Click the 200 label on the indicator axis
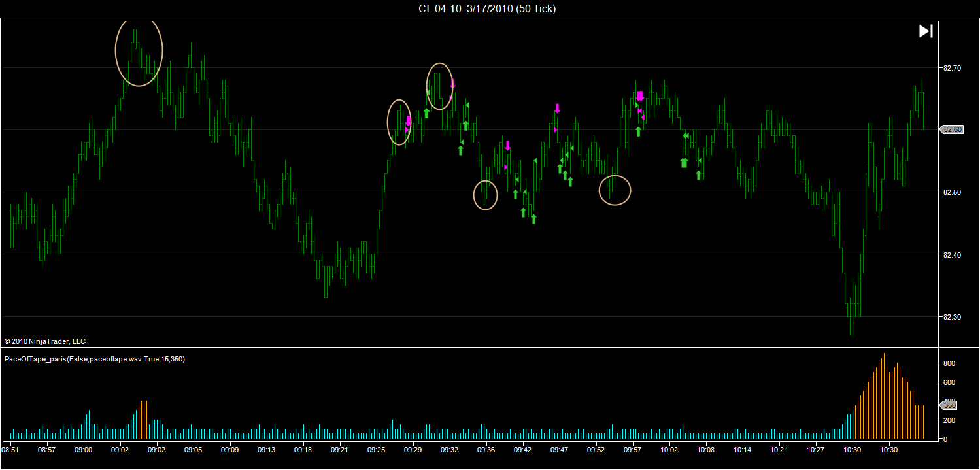The width and height of the screenshot is (980, 470). [x=949, y=420]
